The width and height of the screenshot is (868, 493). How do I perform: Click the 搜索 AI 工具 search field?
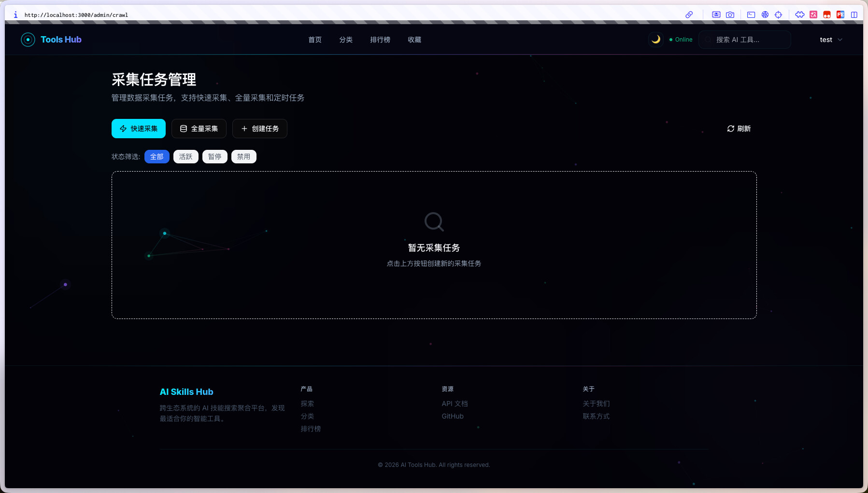tap(744, 40)
